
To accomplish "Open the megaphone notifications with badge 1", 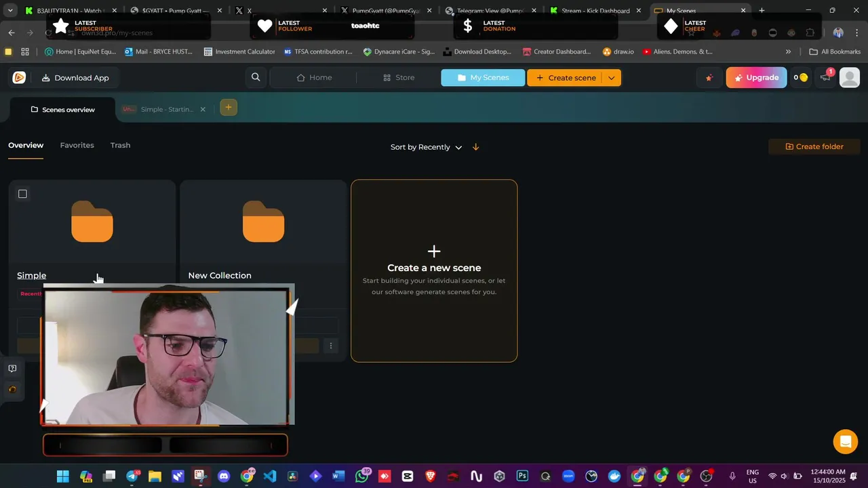I will [x=825, y=77].
